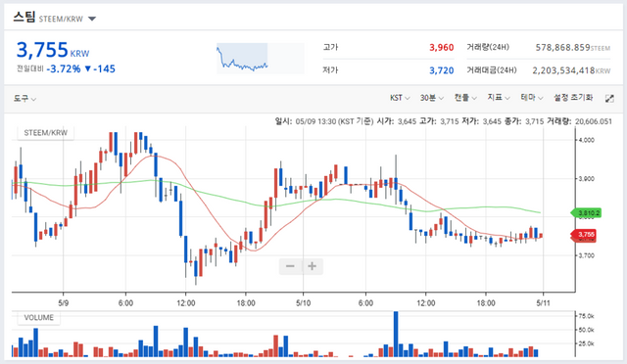Click 설정 초기화 reset settings
The height and width of the screenshot is (364, 627).
(x=572, y=98)
